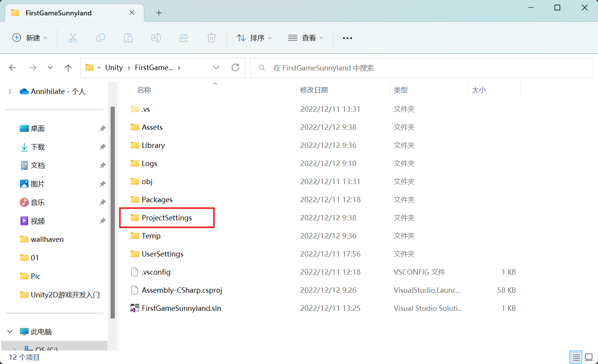The height and width of the screenshot is (364, 598).
Task: Open the 排序 sorting dropdown
Action: click(254, 37)
